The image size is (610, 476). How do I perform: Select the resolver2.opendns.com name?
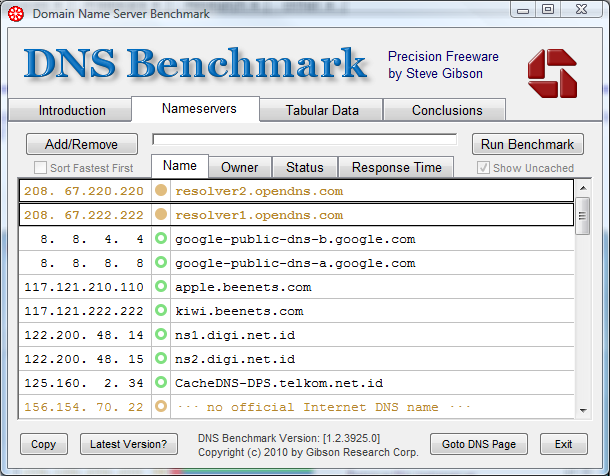point(259,191)
